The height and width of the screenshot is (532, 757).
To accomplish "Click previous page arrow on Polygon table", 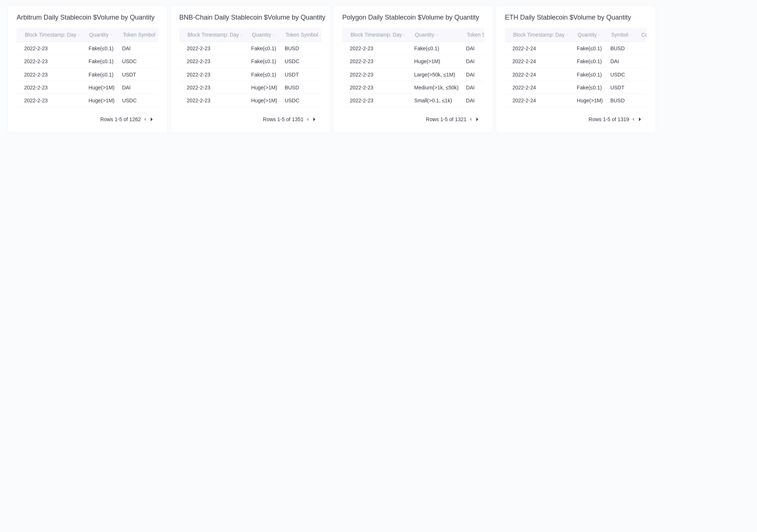I will click(x=471, y=119).
